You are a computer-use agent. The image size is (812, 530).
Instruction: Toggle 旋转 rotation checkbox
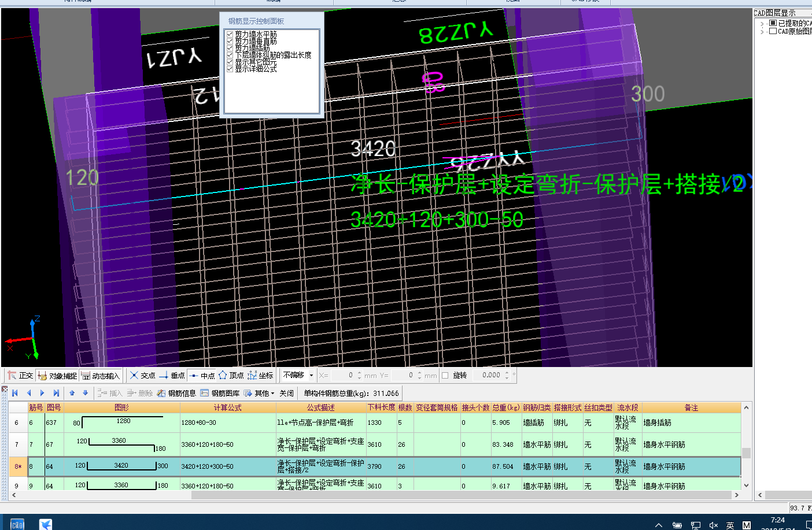(x=445, y=375)
